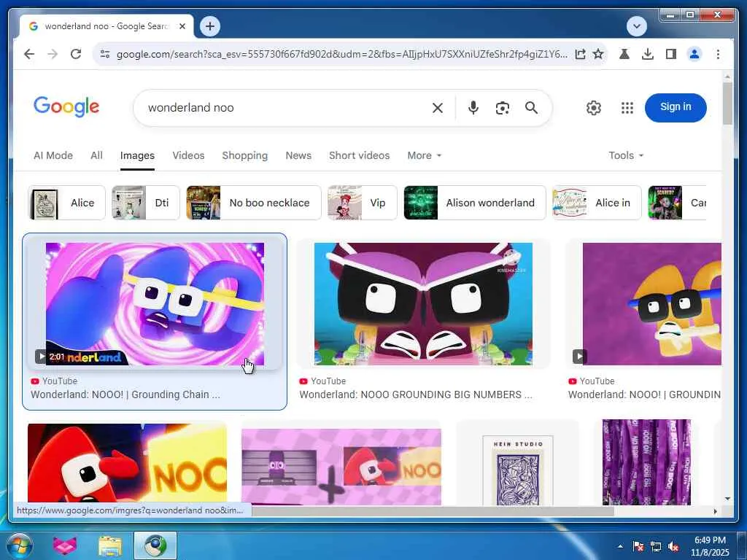Open the muted volume tray icon
The image size is (747, 560).
tap(673, 546)
